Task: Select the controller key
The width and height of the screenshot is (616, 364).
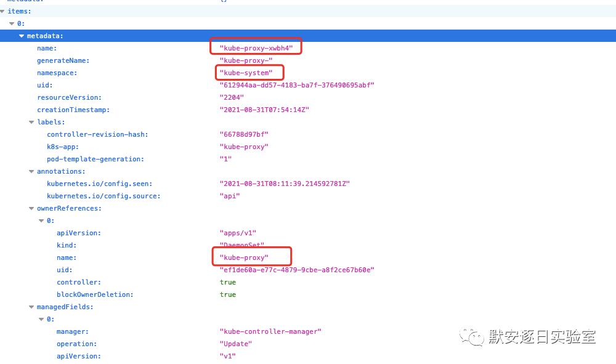Action: click(x=79, y=282)
